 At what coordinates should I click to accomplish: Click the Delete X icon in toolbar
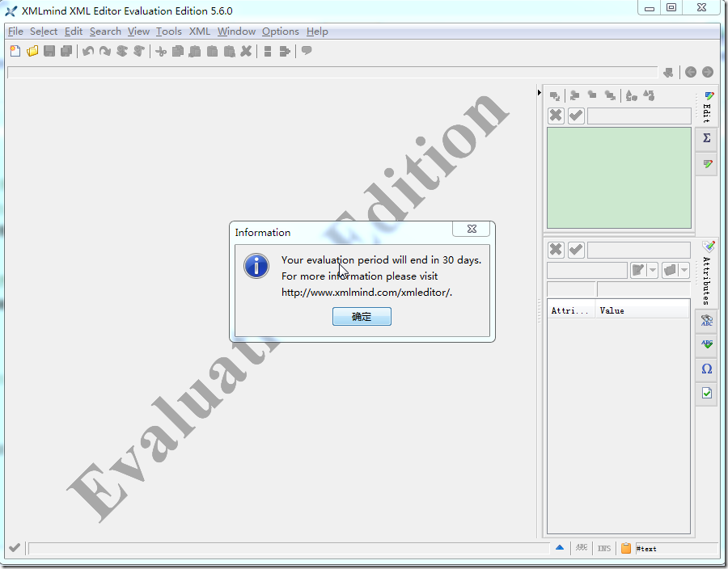[246, 51]
